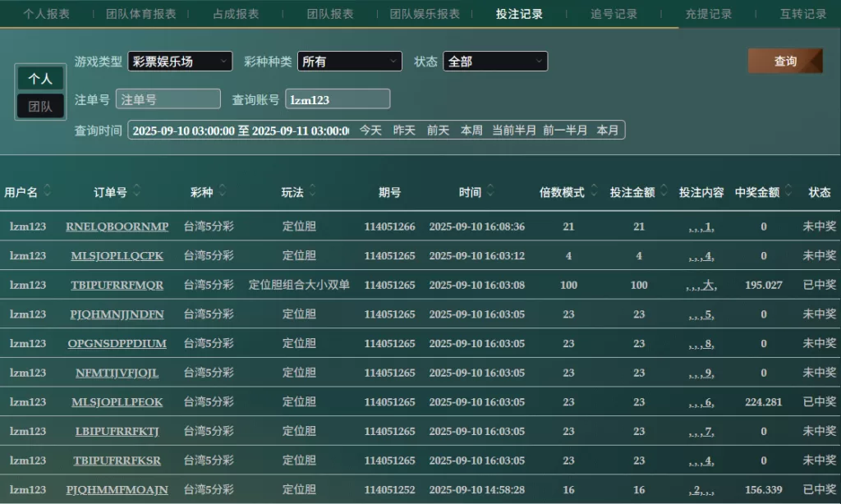Switch to 团队 view toggle

pos(40,106)
